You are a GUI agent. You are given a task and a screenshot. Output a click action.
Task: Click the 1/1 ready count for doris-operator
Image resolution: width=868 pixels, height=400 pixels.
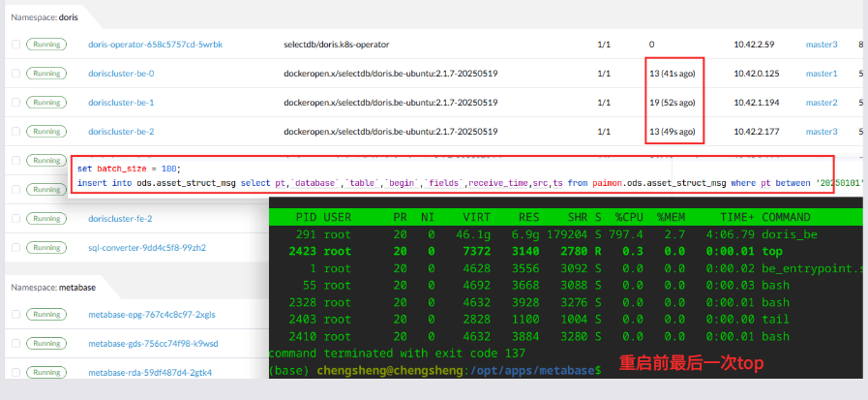[604, 45]
